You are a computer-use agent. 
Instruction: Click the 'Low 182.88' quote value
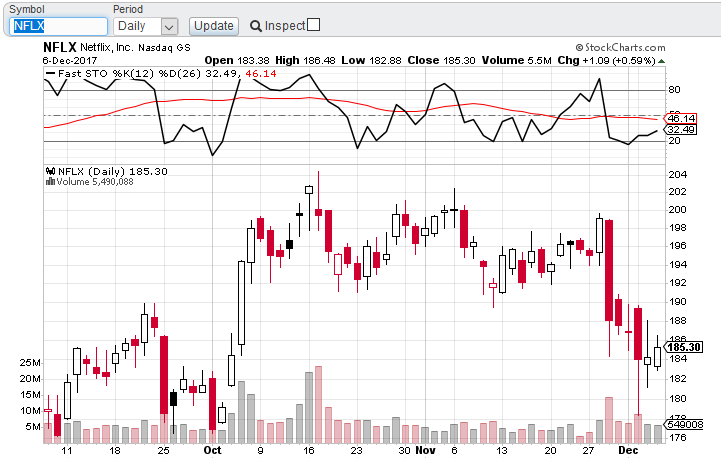pos(371,60)
